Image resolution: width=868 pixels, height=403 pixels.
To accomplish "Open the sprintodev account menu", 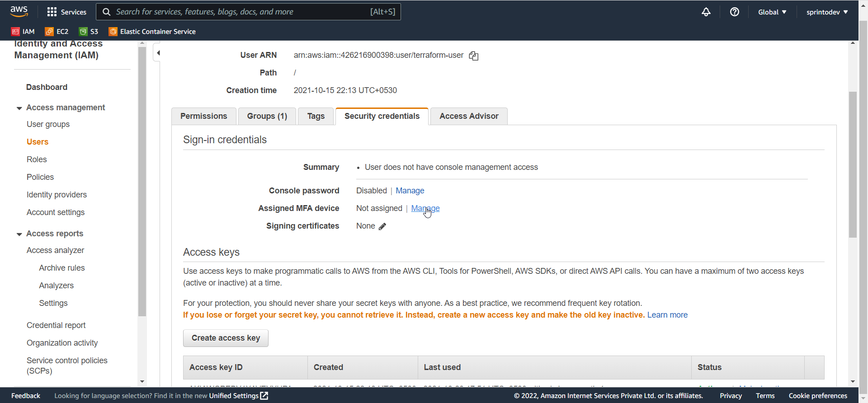I will point(827,12).
